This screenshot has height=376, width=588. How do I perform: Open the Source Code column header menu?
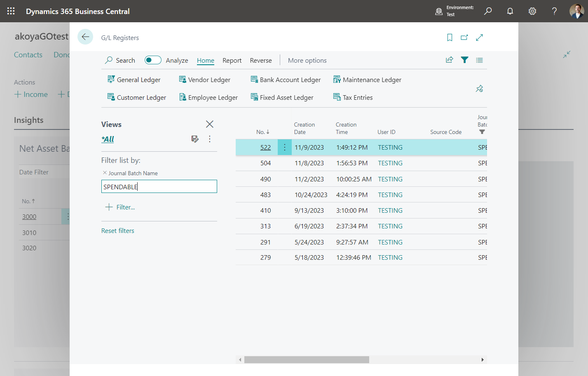click(446, 132)
